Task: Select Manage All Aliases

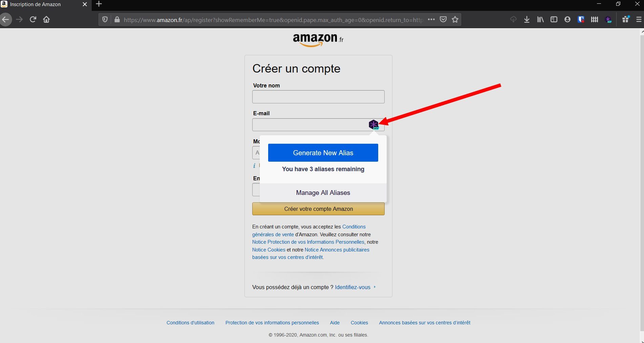Action: [323, 193]
